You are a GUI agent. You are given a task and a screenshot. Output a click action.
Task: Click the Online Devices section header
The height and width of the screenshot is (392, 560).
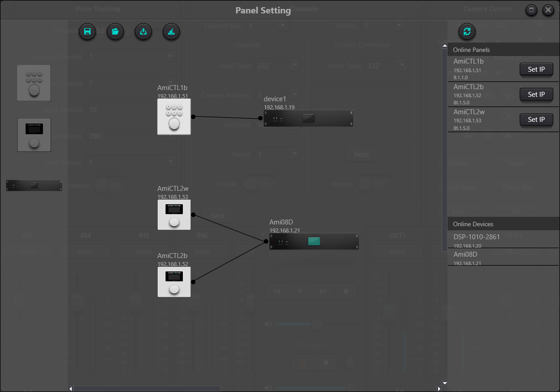[504, 224]
